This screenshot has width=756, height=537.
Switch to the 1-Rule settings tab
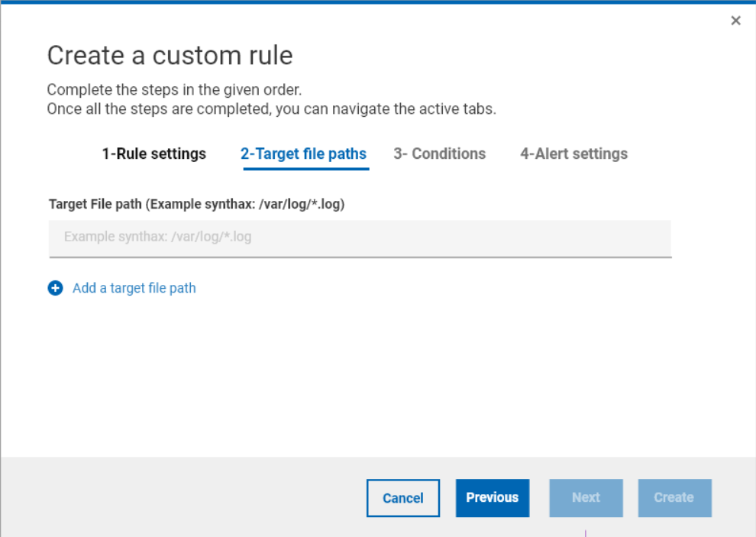point(153,154)
